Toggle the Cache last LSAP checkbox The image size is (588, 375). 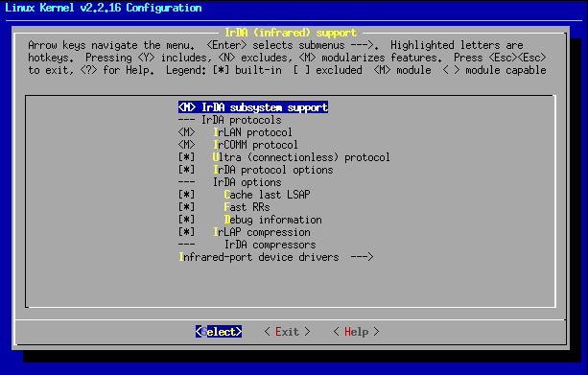186,195
